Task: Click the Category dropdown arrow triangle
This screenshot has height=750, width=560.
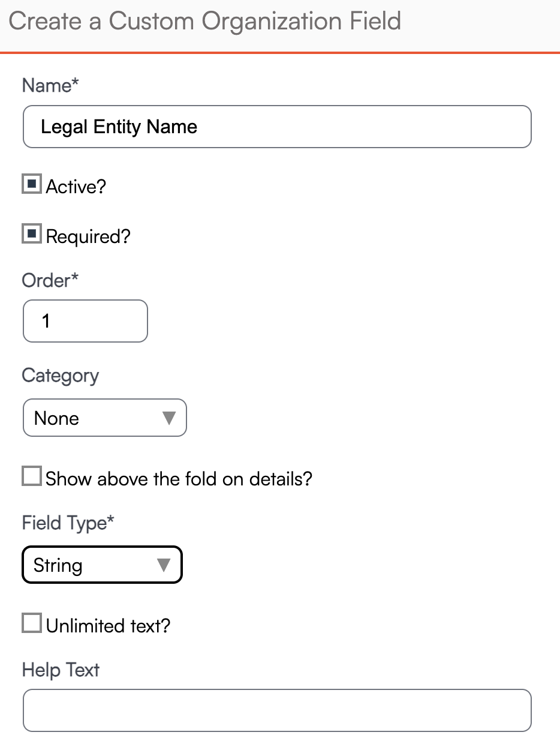Action: pyautogui.click(x=169, y=418)
